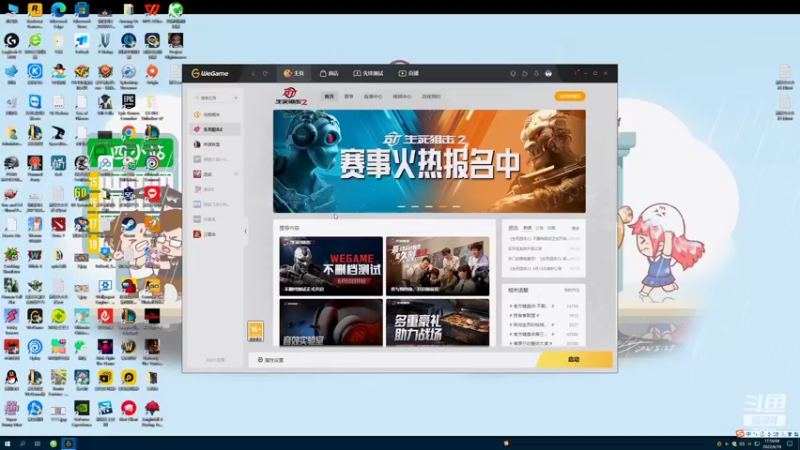Go back with the WeGame back arrow
This screenshot has width=800, height=450.
point(254,73)
